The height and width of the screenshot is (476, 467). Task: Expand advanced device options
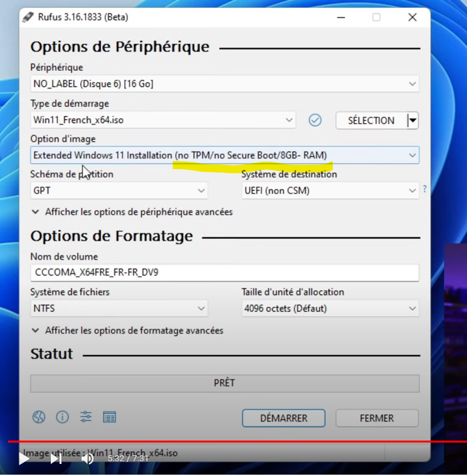(x=132, y=212)
